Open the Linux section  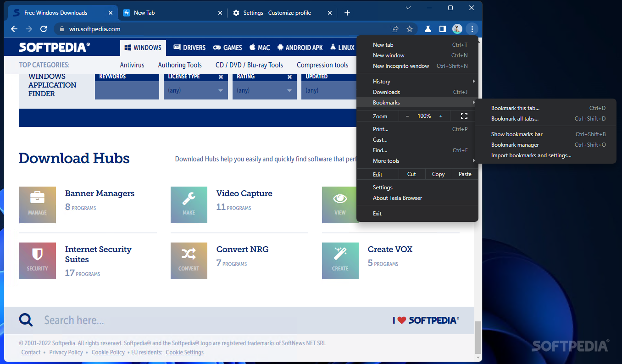(x=342, y=48)
